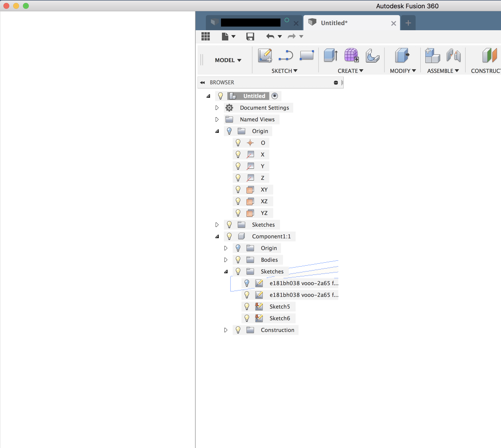Click the Create Sketch tool icon
Screen dimensions: 501x448
coord(265,55)
